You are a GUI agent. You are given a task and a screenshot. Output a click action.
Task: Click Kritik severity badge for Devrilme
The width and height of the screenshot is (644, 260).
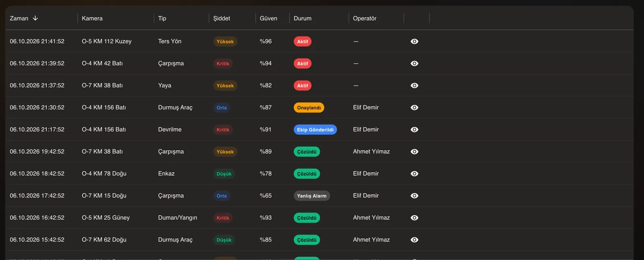[223, 130]
